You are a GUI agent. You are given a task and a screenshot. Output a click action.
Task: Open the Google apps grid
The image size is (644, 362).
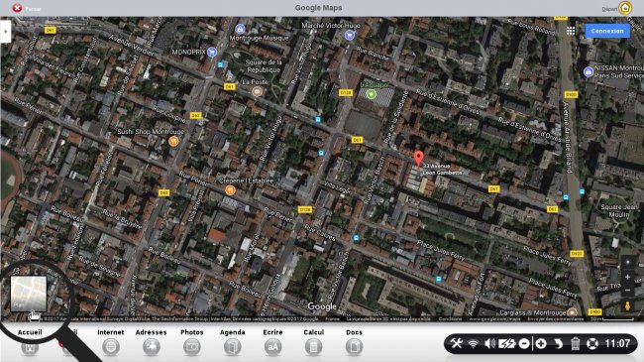(571, 31)
